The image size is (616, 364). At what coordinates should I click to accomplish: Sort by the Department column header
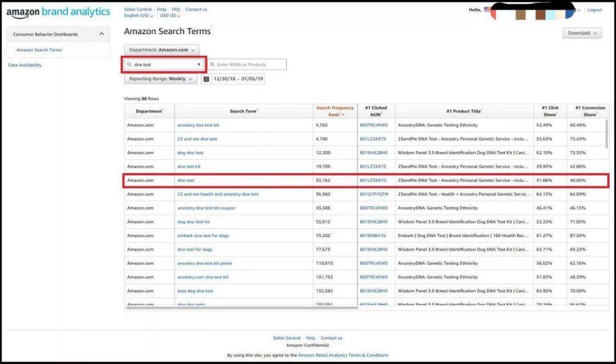point(149,111)
